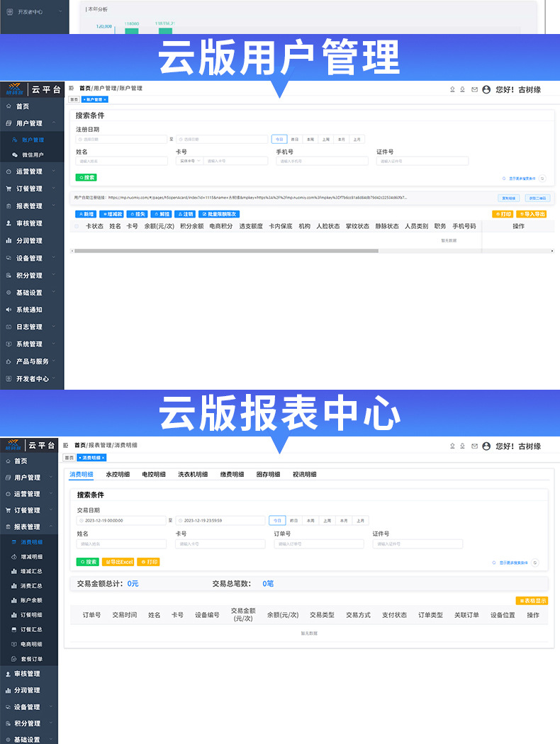Click the green 搜索 button in user management
Screen dimensions: 560x744
[x=86, y=177]
